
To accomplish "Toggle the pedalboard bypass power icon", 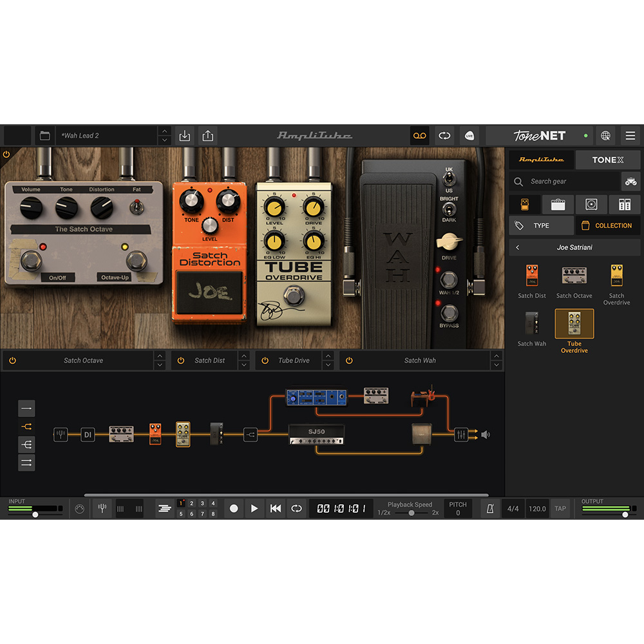I will click(6, 155).
